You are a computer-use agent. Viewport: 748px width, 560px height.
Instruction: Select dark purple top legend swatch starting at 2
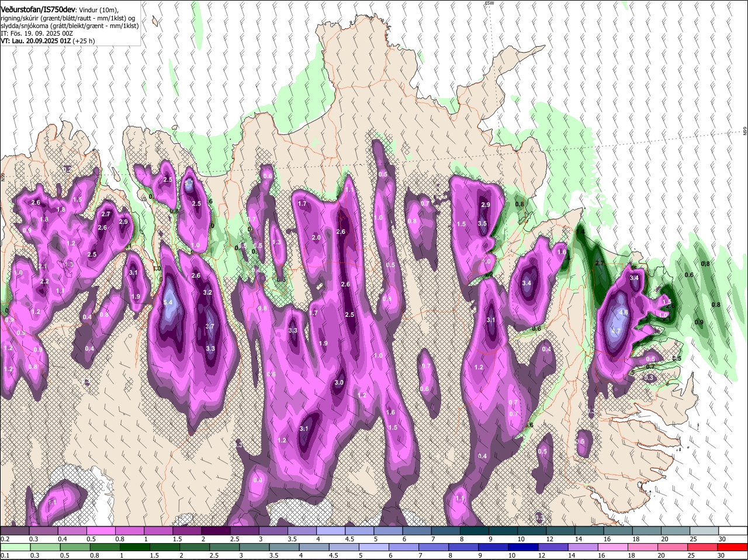coord(216,531)
